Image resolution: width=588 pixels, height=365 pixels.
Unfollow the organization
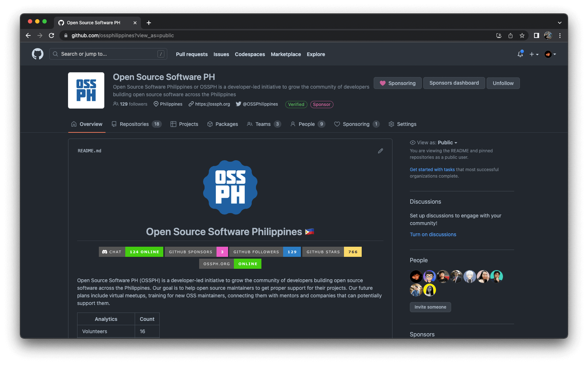(x=503, y=83)
